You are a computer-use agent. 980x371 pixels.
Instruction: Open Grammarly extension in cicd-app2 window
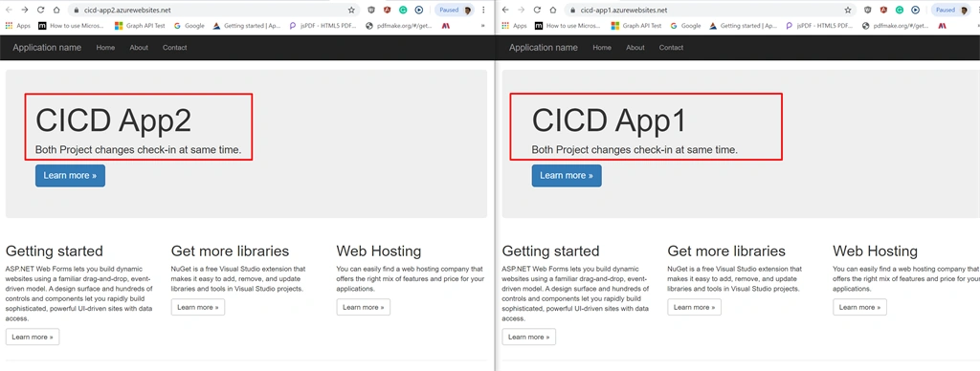[x=403, y=10]
